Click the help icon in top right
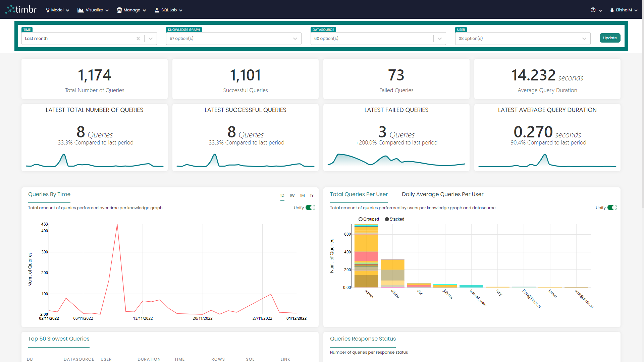This screenshot has width=644, height=362. point(593,9)
